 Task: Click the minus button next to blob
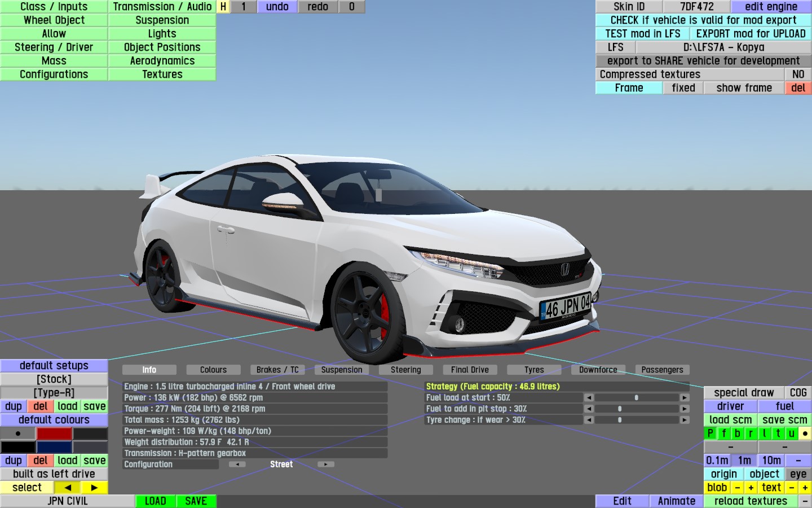click(737, 488)
